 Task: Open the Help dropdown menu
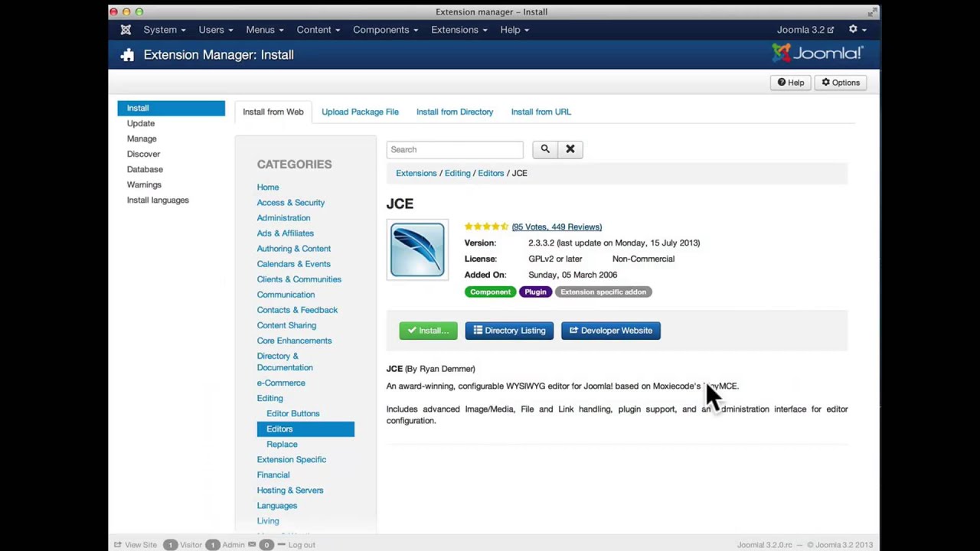[x=514, y=30]
